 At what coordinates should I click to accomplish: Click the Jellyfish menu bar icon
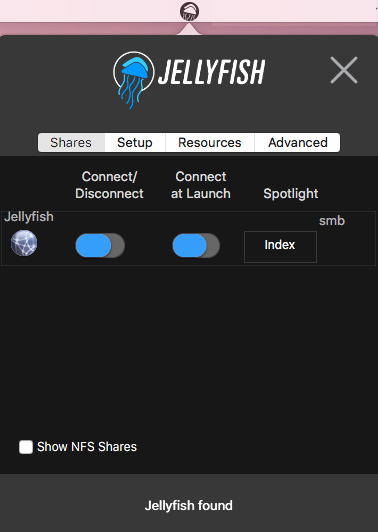click(x=189, y=12)
